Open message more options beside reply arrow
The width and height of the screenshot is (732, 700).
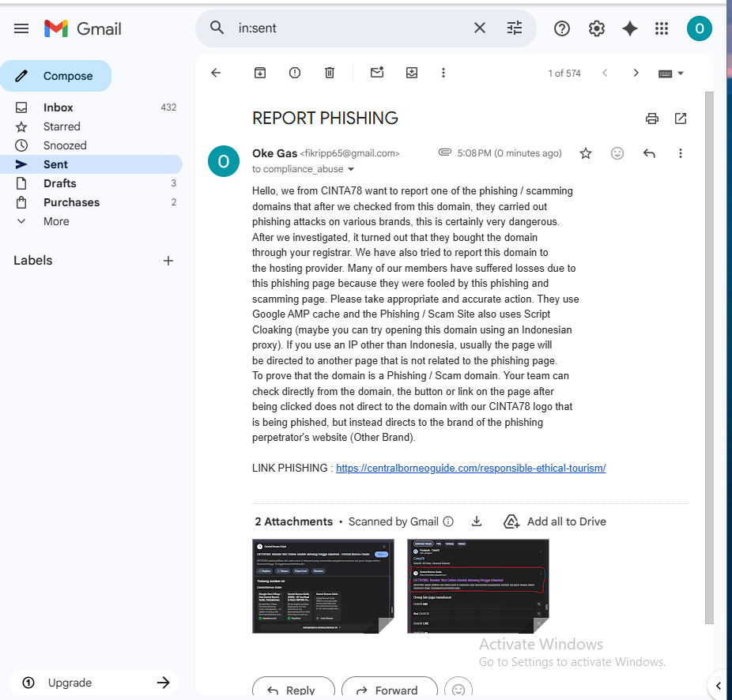[x=680, y=153]
